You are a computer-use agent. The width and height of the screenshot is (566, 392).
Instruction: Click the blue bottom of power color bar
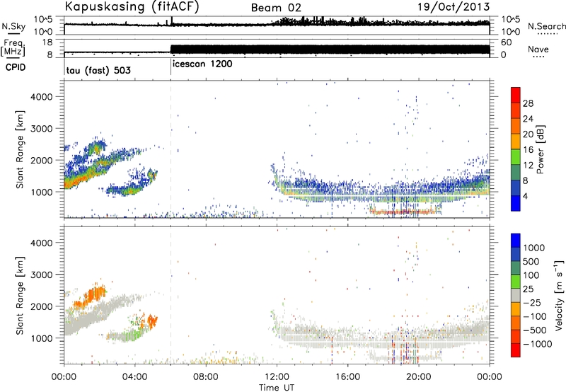pos(516,203)
